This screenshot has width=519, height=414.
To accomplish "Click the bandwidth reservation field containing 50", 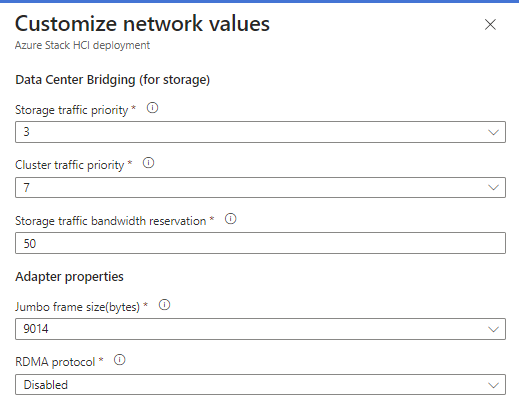I will pyautogui.click(x=260, y=243).
